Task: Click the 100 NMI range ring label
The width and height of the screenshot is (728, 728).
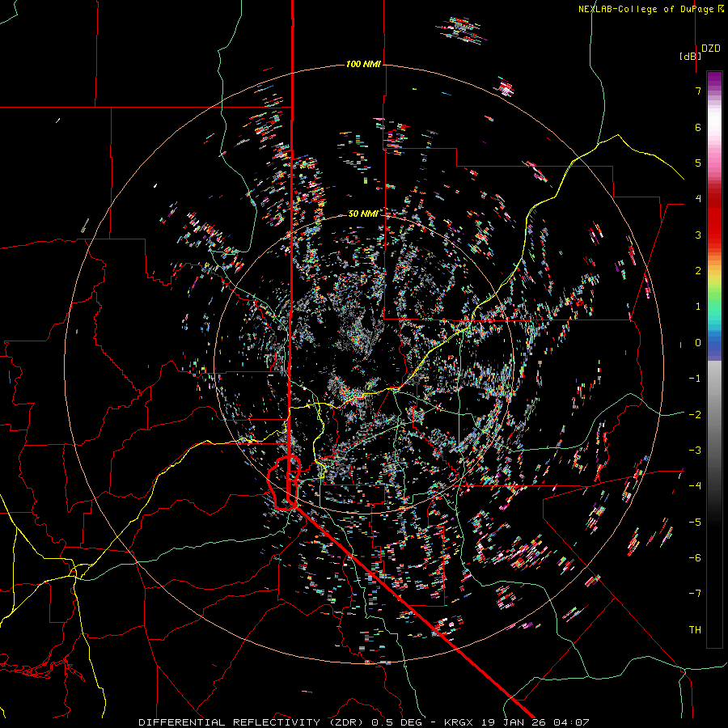Action: (x=363, y=64)
